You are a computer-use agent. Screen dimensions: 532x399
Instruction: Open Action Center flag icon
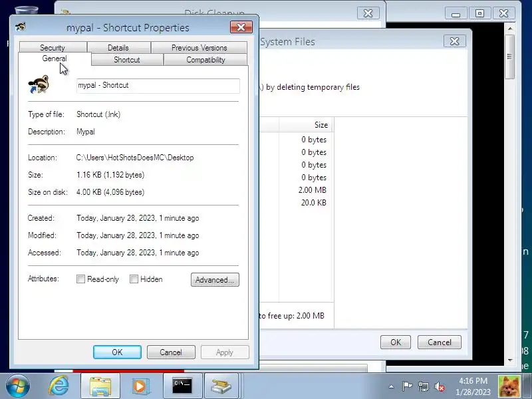pos(407,386)
